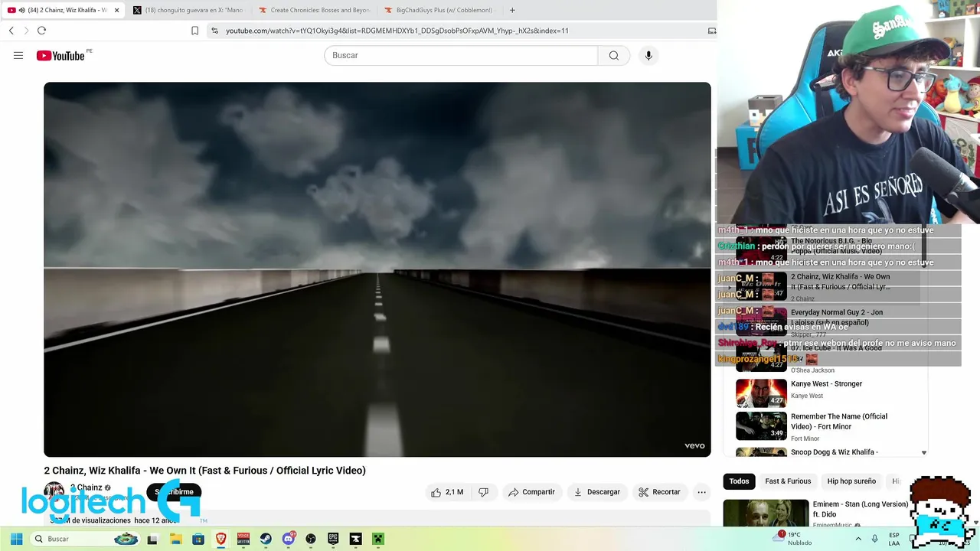Open Task View from the taskbar
Screen dimensions: 980x551
pyautogui.click(x=152, y=540)
